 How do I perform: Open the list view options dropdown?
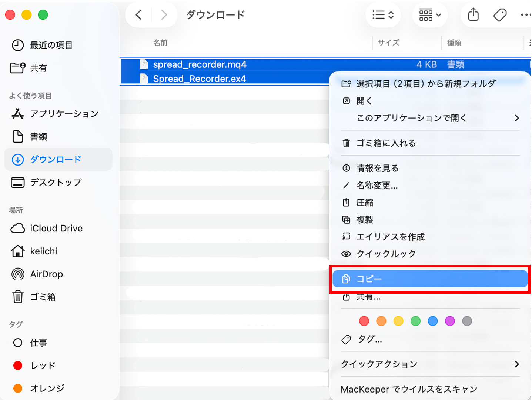383,15
